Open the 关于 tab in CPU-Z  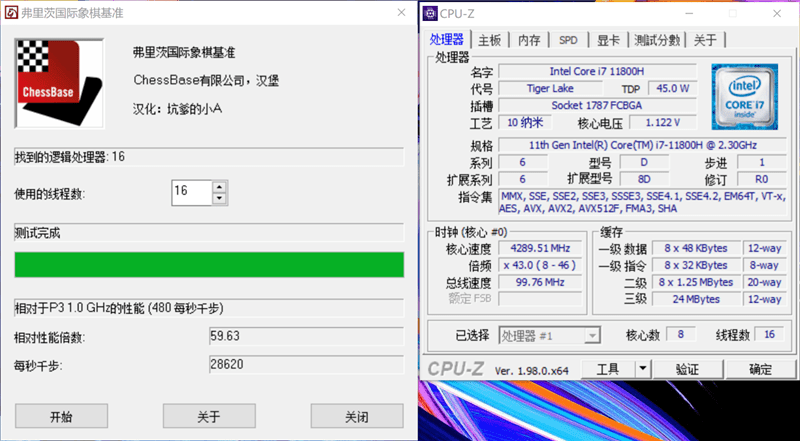[x=706, y=40]
